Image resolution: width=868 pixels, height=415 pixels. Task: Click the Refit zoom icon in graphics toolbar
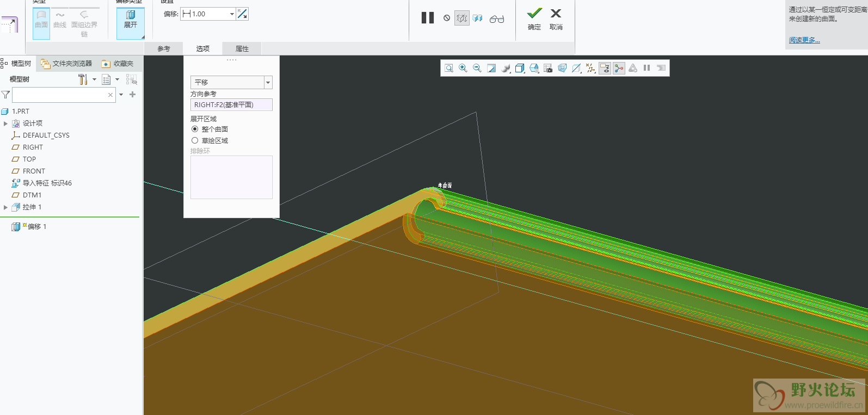click(x=449, y=68)
